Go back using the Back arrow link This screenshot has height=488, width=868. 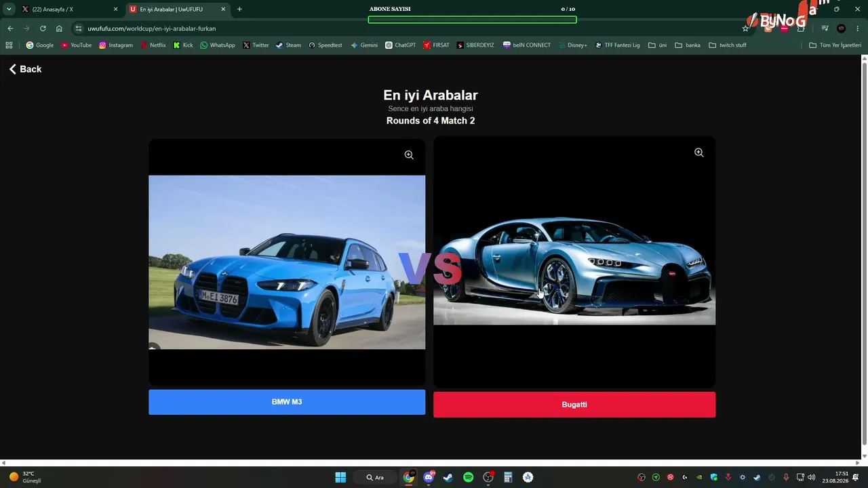(x=25, y=69)
